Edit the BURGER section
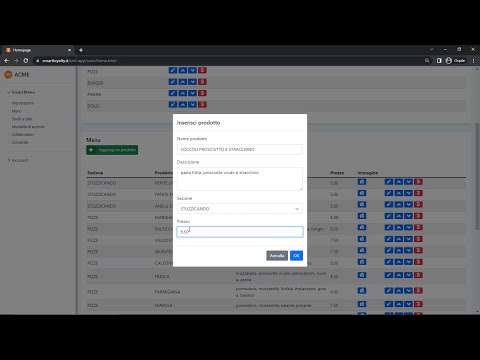Viewport: 480px width, 360px height. [x=173, y=82]
